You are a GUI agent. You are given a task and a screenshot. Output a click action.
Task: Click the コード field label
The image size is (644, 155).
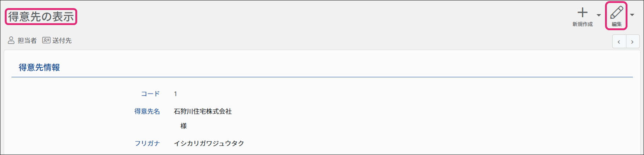pyautogui.click(x=150, y=94)
